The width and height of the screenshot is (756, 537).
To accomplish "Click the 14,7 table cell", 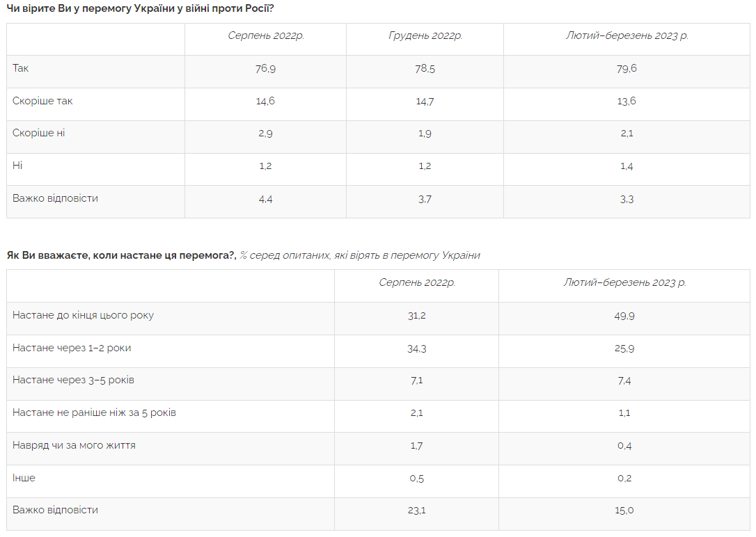I will tap(425, 102).
